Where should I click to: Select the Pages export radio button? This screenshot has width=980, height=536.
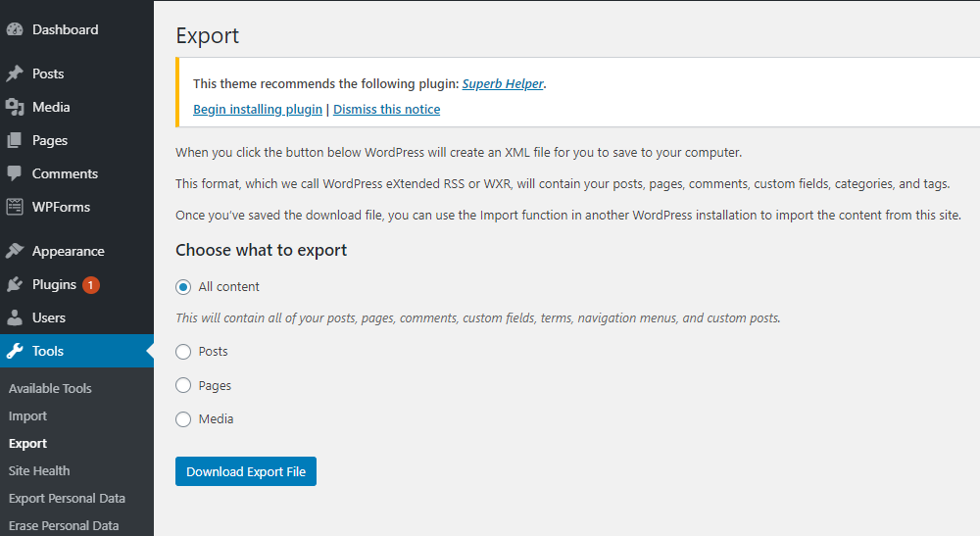click(x=183, y=385)
